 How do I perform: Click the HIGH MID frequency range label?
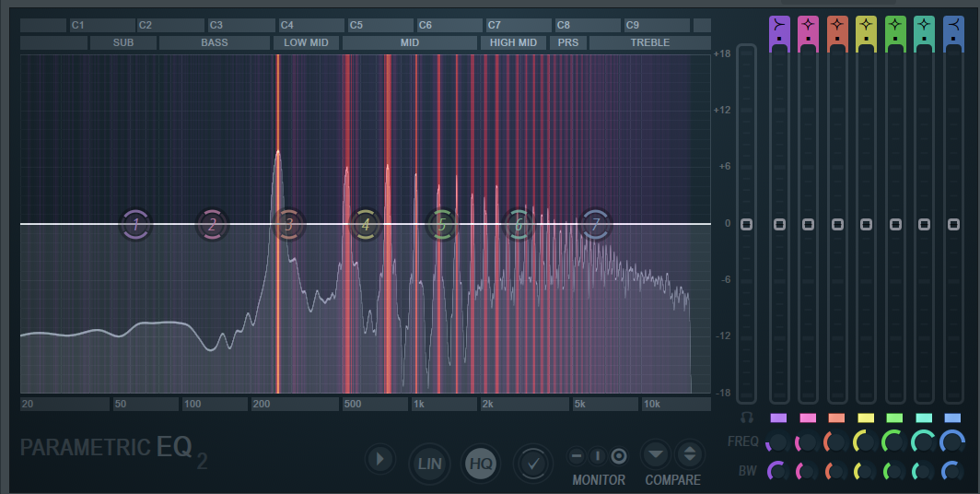click(513, 42)
